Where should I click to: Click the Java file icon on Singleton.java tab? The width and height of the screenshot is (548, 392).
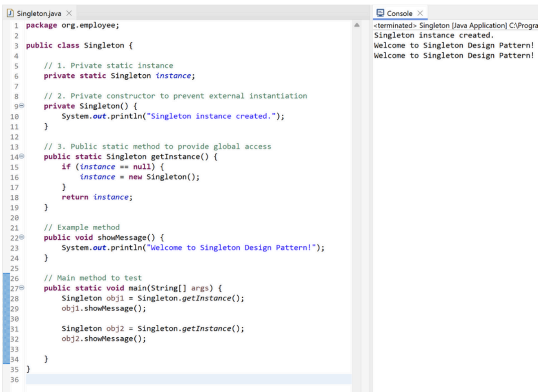click(10, 13)
